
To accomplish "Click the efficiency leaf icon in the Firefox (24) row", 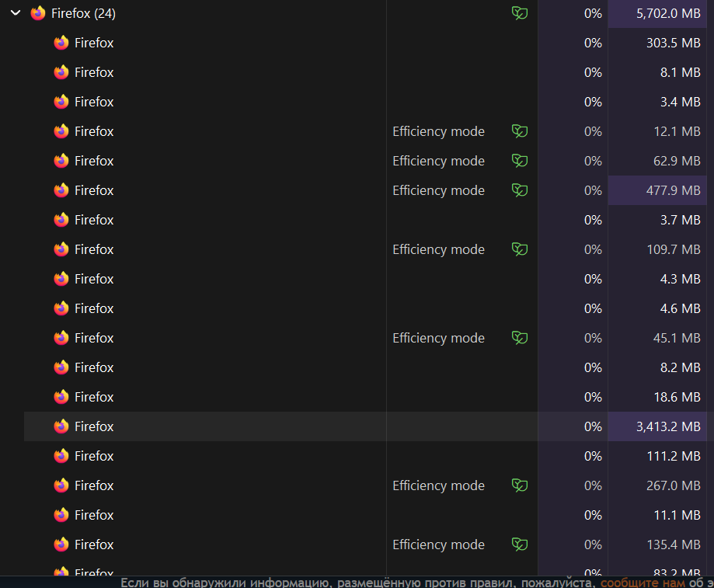I will coord(520,13).
